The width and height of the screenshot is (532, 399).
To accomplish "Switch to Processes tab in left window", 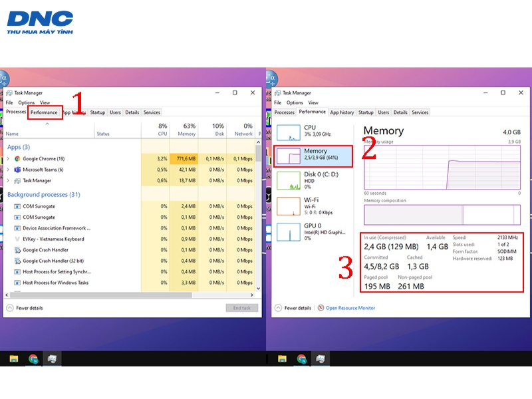I will (x=15, y=112).
